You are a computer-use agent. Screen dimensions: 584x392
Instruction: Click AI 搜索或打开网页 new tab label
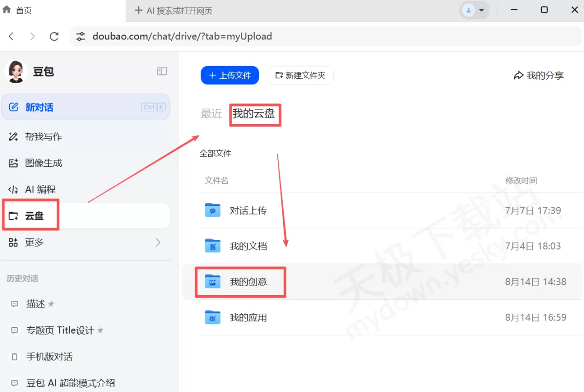click(x=180, y=11)
